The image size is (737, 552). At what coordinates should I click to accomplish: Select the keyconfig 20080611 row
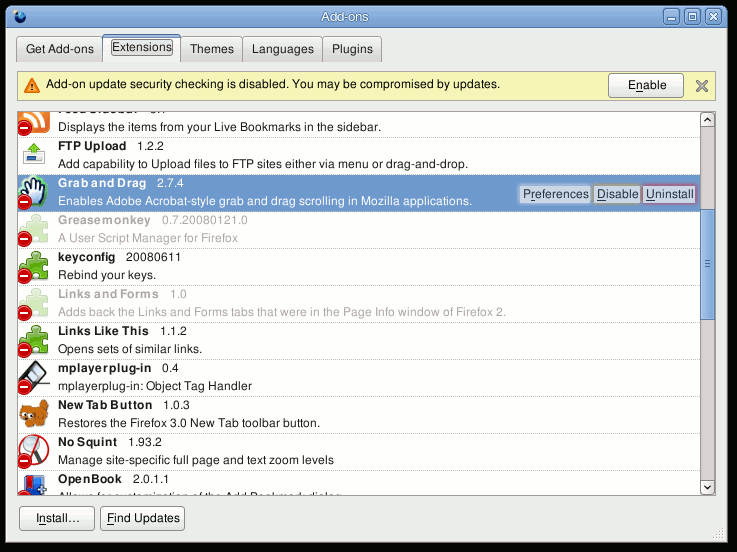coord(359,267)
